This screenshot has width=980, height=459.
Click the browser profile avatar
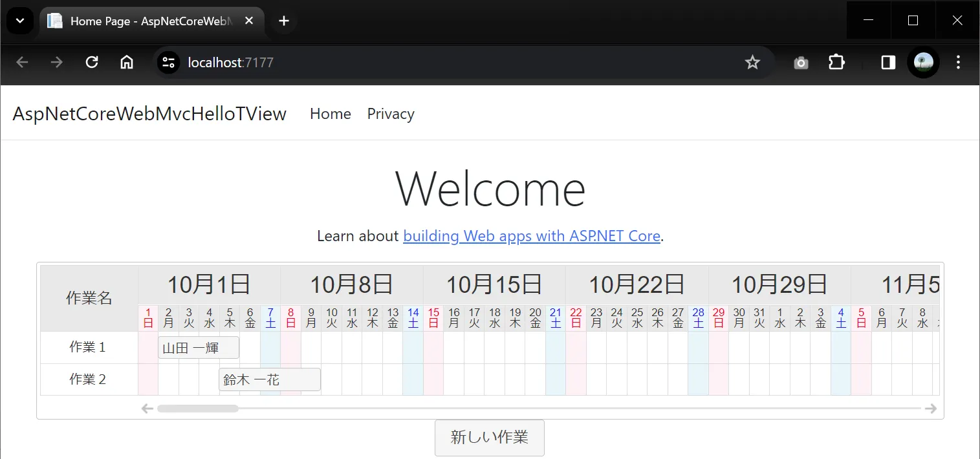(x=923, y=62)
